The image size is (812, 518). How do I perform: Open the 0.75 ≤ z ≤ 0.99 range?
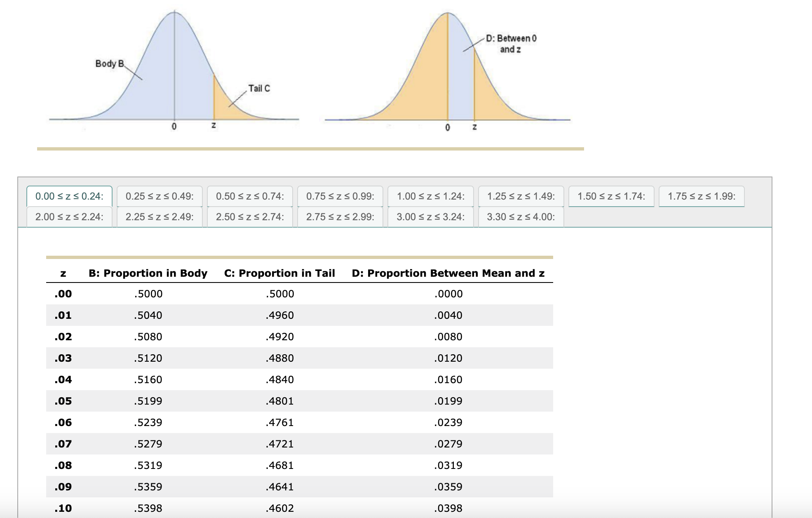click(340, 196)
